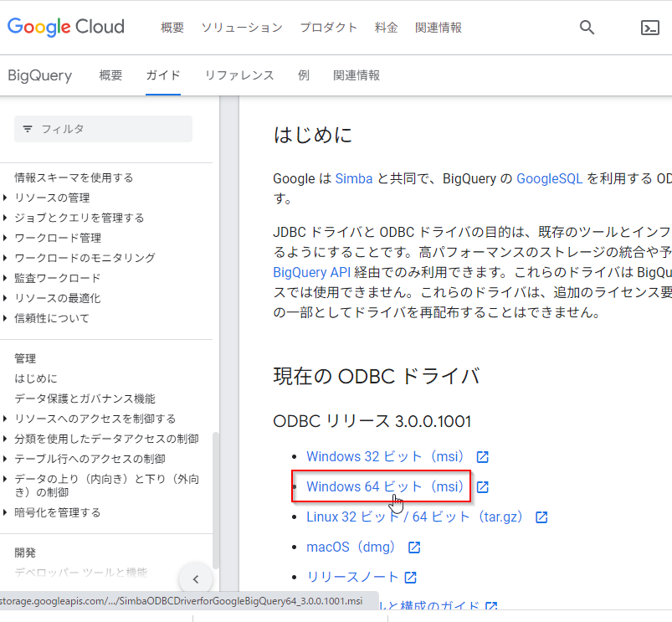This screenshot has height=622, width=672.
Task: Open 概要 in top Google Cloud menu
Action: click(x=172, y=28)
